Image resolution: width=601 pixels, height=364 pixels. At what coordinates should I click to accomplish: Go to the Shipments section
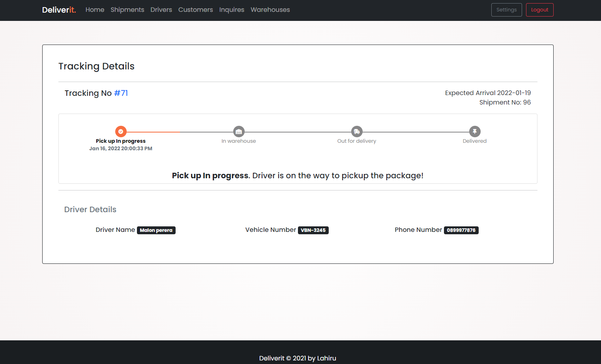(127, 10)
